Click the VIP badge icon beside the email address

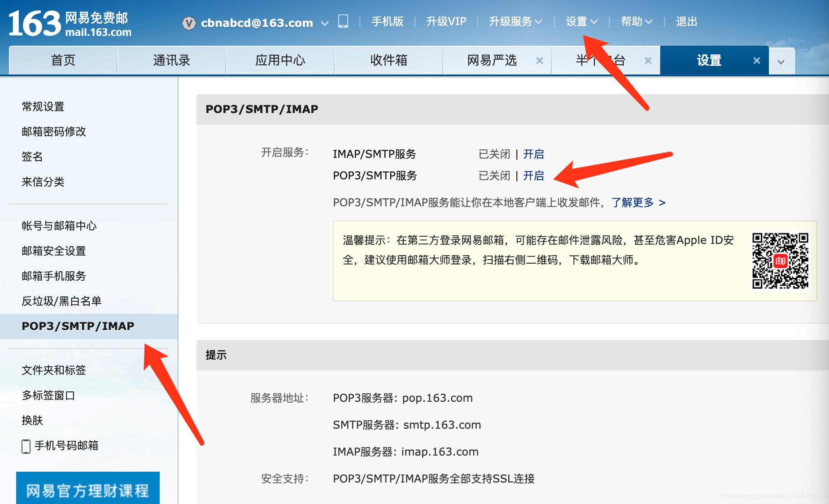(x=189, y=23)
